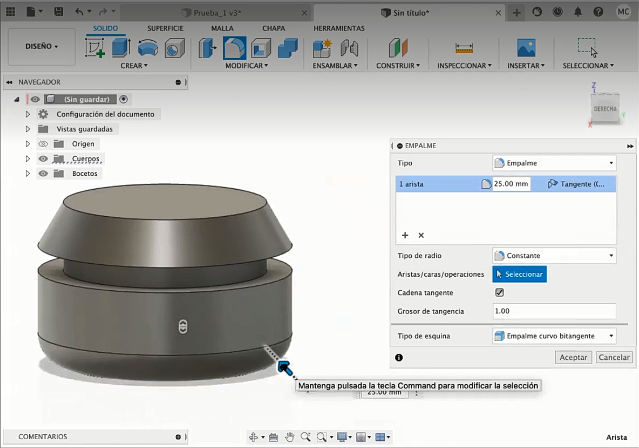Click the Extrude tool icon
This screenshot has width=639, height=448.
(121, 47)
